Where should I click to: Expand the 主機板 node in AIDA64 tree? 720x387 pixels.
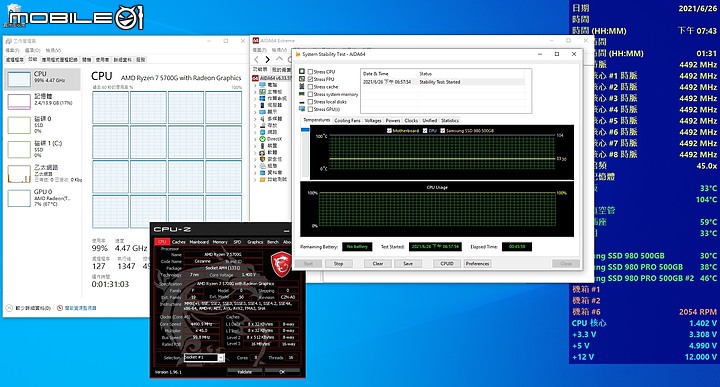click(255, 92)
